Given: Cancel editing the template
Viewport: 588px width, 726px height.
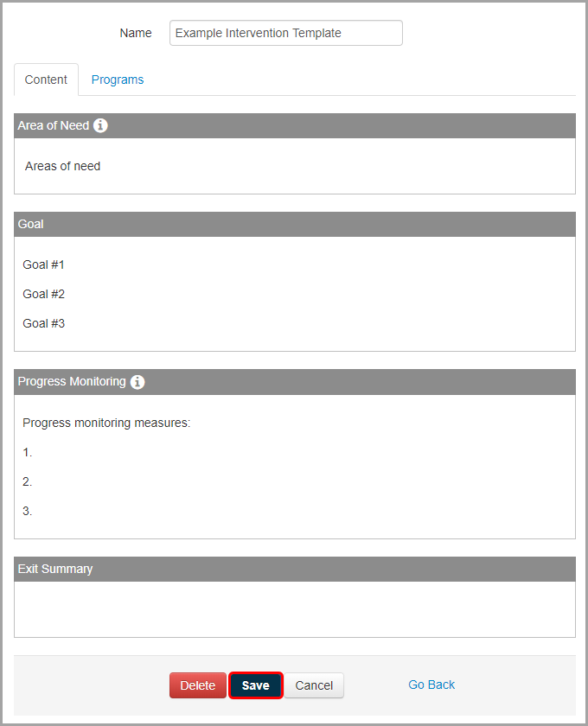Looking at the screenshot, I should click(x=314, y=685).
